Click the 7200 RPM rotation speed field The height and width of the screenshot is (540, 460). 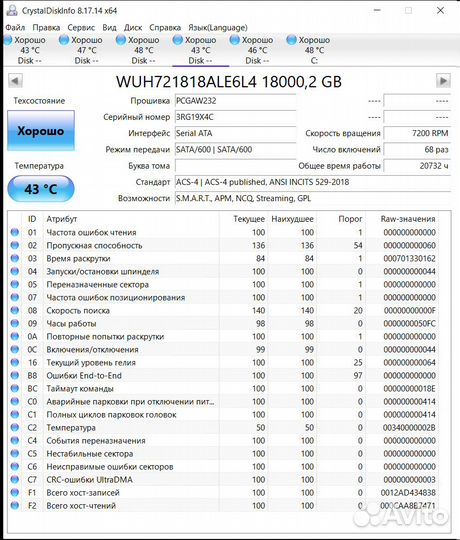(417, 133)
